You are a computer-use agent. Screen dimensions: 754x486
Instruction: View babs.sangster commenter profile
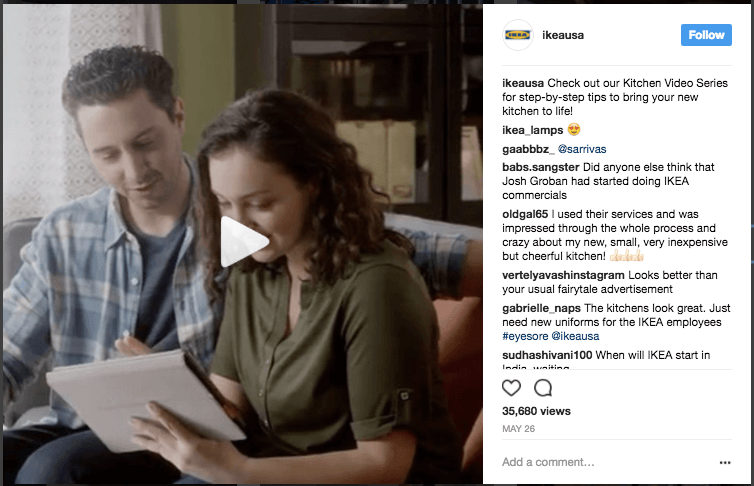(x=540, y=167)
